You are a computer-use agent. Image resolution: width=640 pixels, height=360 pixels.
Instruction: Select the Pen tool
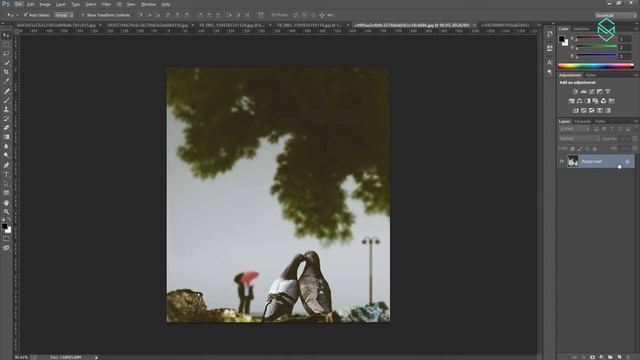point(6,165)
